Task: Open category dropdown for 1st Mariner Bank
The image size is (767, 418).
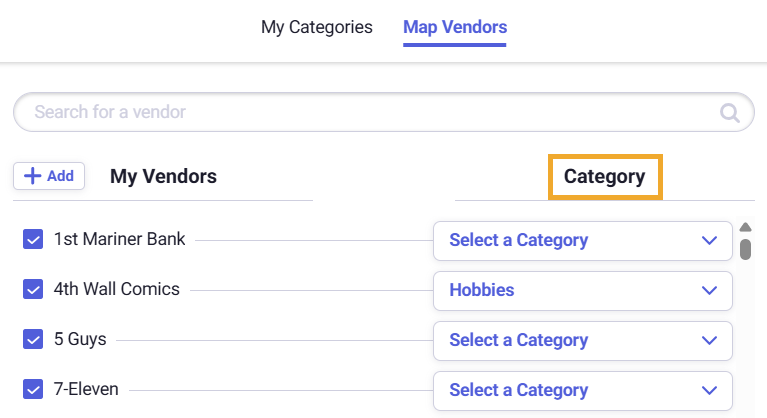Action: pos(582,240)
